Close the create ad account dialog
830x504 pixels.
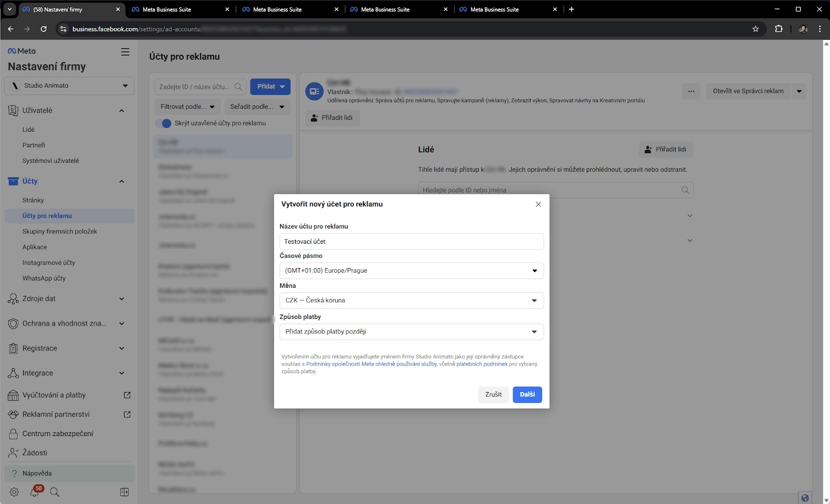pyautogui.click(x=538, y=204)
